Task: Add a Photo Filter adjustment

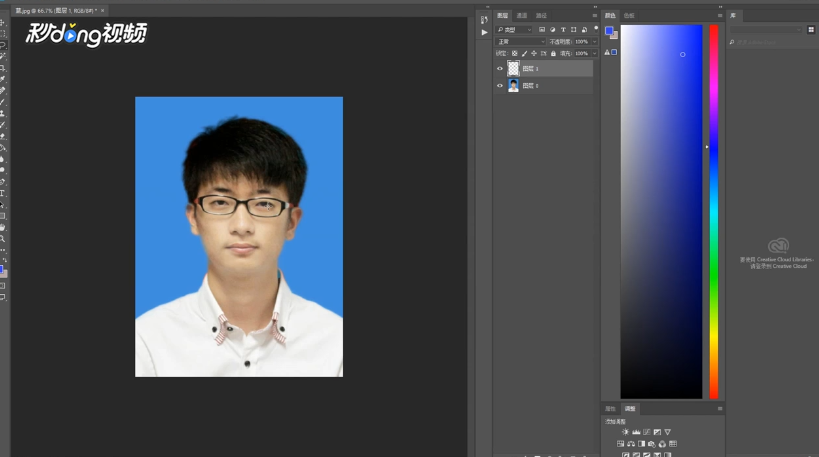Action: pos(652,444)
